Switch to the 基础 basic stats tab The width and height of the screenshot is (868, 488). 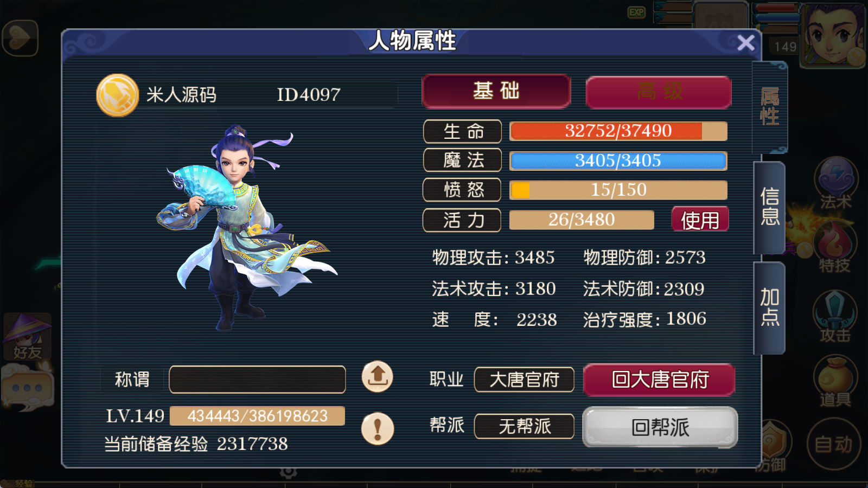(x=496, y=91)
